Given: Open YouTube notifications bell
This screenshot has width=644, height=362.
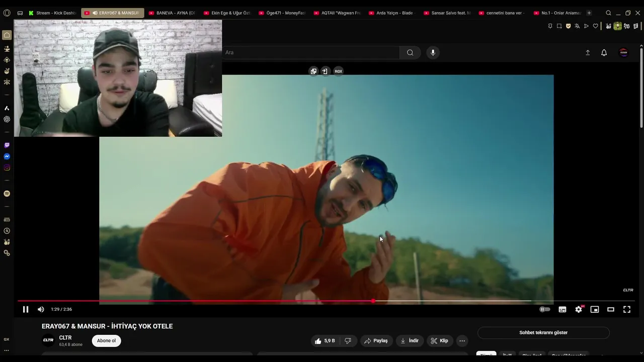Looking at the screenshot, I should (604, 52).
